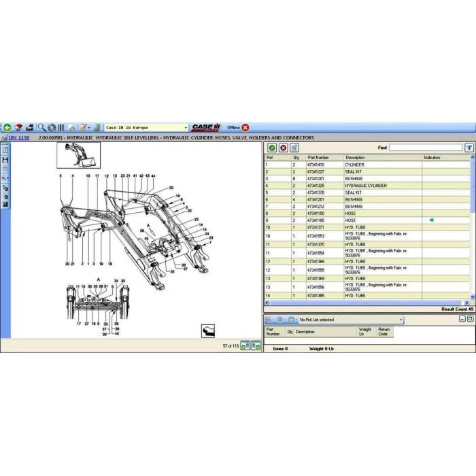
Task: Select BUSHING row with part 47341212
Action: coord(367,207)
